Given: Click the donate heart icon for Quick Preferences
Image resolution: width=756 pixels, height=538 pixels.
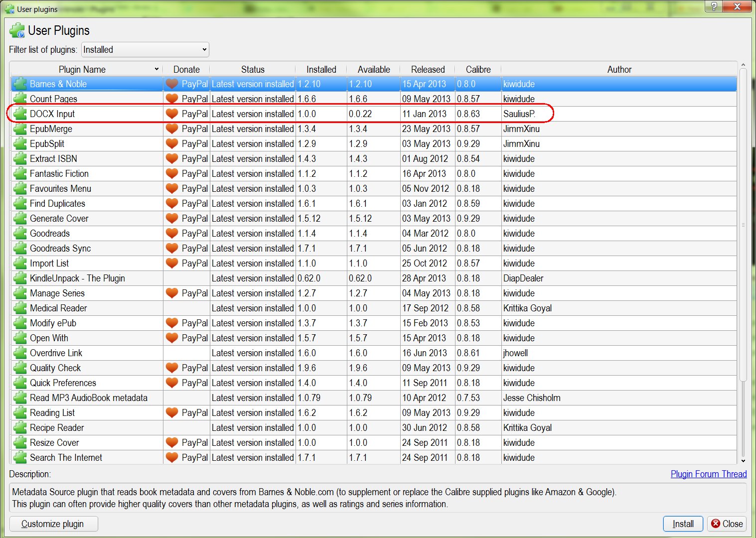Looking at the screenshot, I should coord(172,383).
